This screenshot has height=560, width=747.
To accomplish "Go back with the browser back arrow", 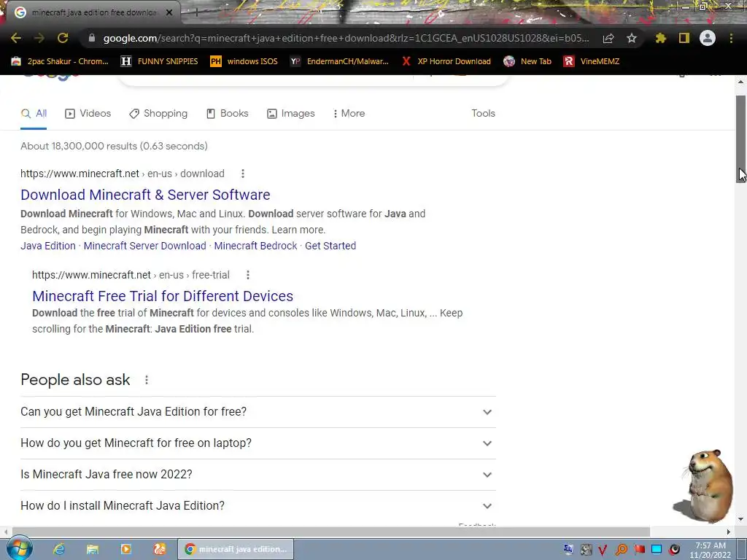I will click(16, 38).
